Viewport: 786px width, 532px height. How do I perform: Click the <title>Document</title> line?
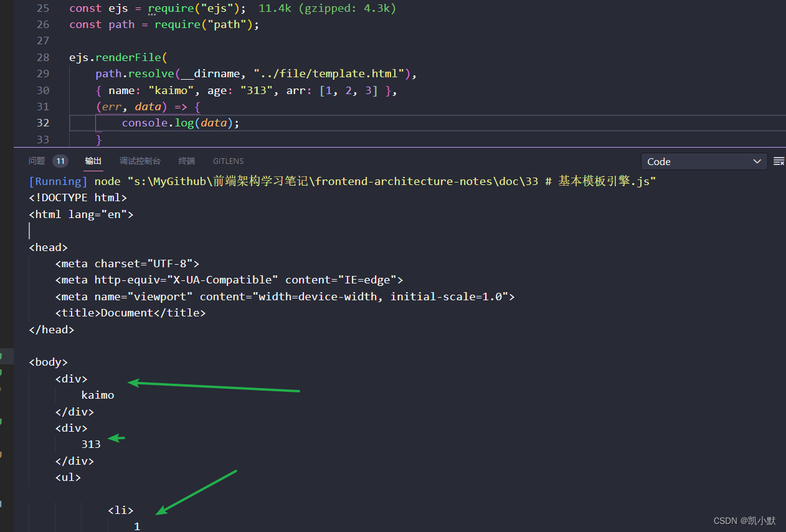click(x=130, y=313)
